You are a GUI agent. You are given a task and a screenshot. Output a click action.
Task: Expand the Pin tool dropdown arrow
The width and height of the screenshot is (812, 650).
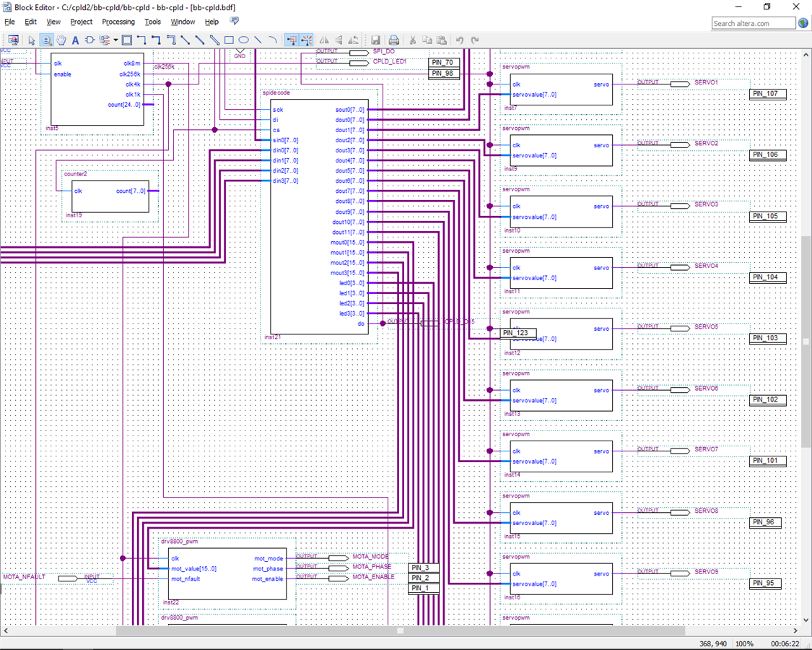[x=115, y=40]
